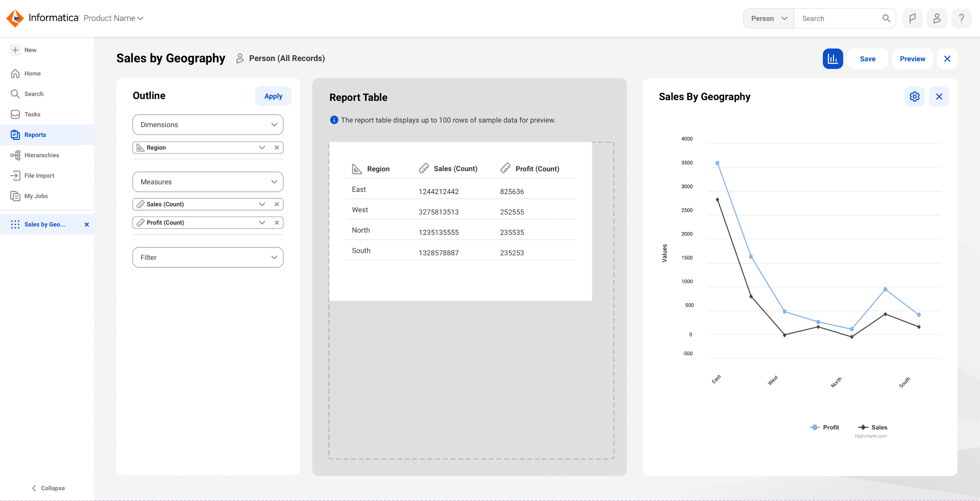Click the search magnifier icon in header

pyautogui.click(x=886, y=18)
